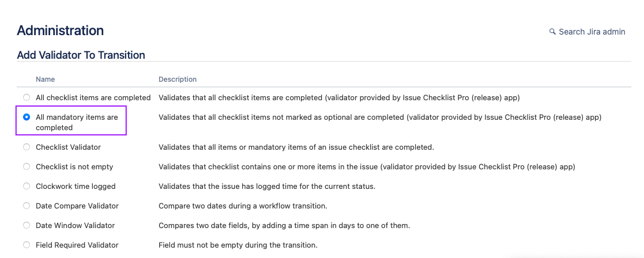The image size is (644, 258).
Task: Click the selected 'All mandatory items are completed' radio
Action: [27, 117]
